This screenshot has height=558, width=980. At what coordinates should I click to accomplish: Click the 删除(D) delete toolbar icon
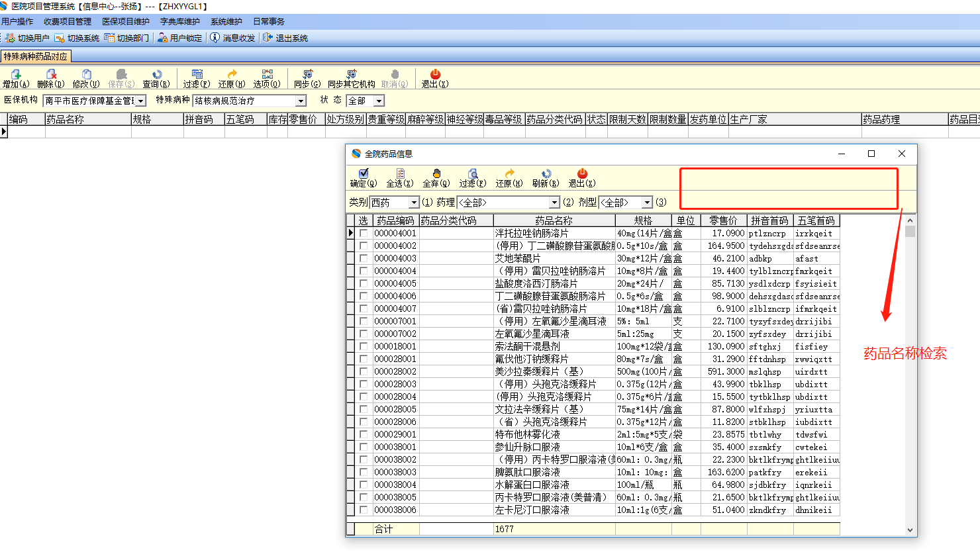coord(51,79)
